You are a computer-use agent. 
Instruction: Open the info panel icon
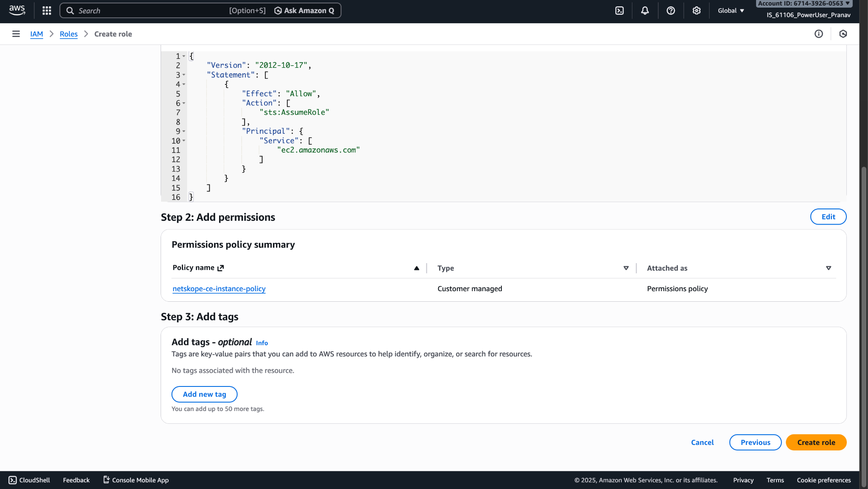(x=818, y=34)
